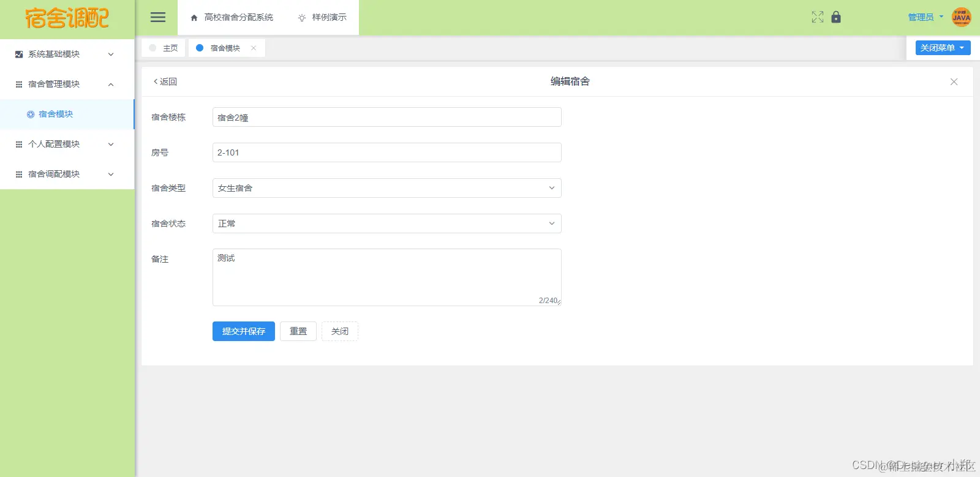Open 高校宿舍分配系统 top menu item
This screenshot has height=477, width=980.
pos(232,17)
